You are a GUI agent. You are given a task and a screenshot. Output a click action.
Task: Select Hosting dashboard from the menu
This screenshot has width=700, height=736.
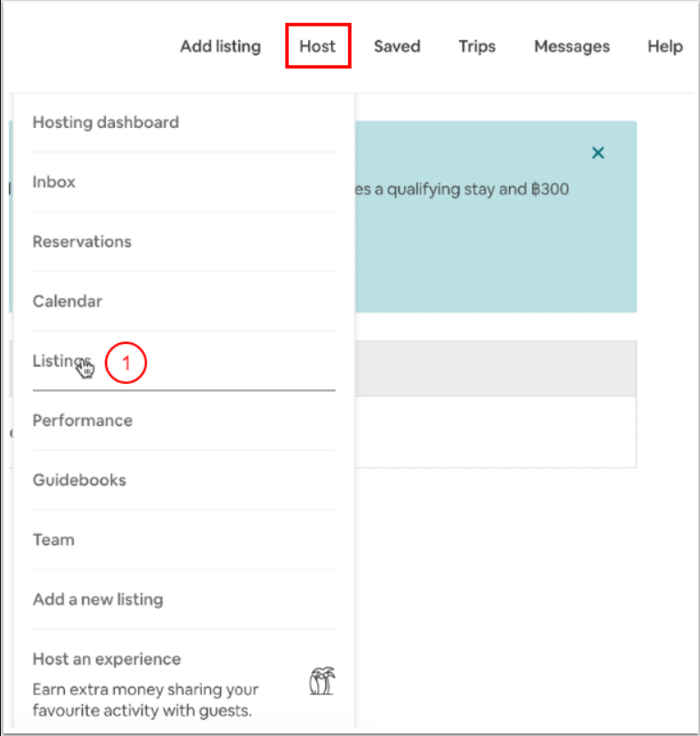[x=106, y=123]
